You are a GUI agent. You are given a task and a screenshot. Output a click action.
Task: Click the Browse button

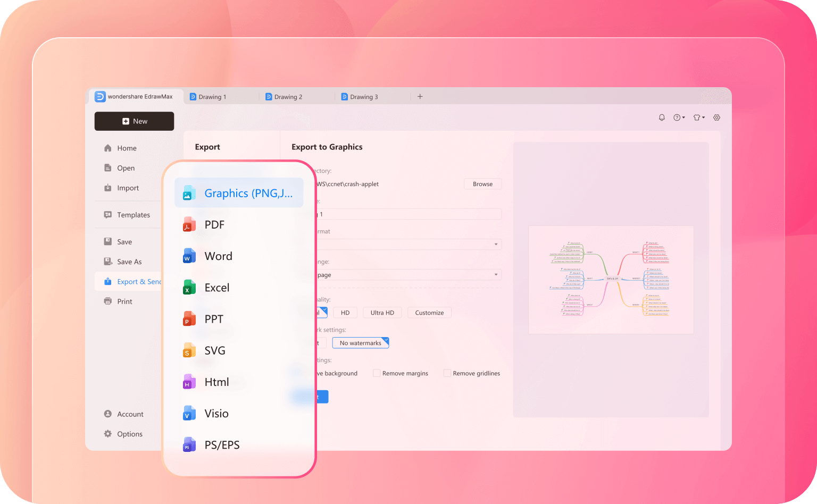[x=482, y=184]
